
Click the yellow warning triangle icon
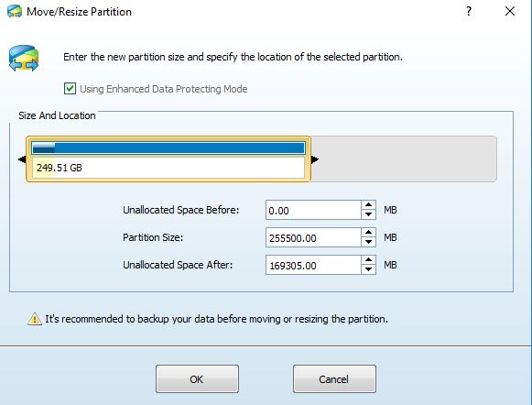[35, 319]
